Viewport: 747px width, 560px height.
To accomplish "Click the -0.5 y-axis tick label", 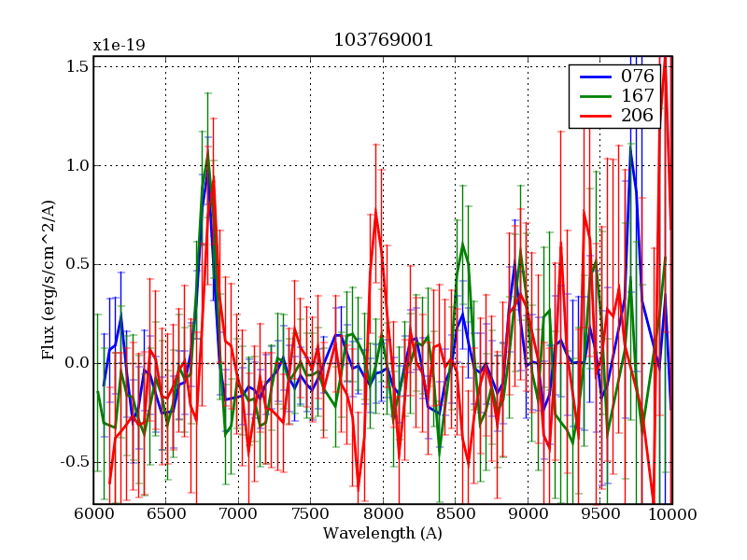I will 75,462.
